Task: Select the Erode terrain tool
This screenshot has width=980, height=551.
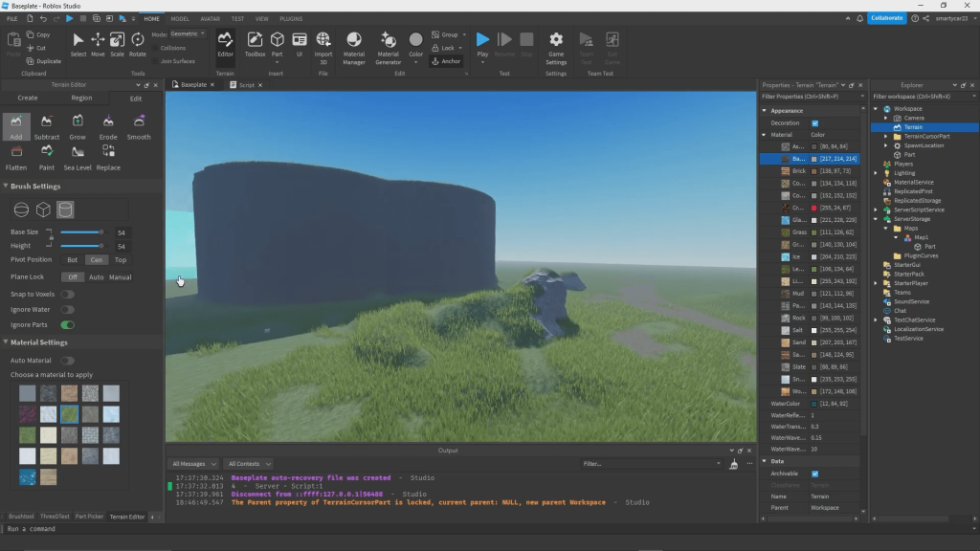Action: (x=108, y=127)
